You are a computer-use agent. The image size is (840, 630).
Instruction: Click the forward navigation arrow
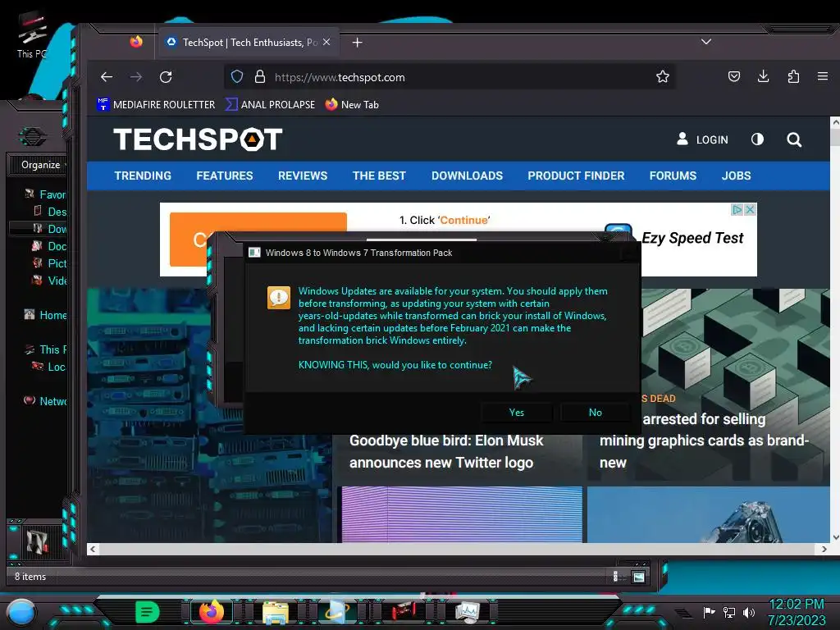pyautogui.click(x=136, y=77)
